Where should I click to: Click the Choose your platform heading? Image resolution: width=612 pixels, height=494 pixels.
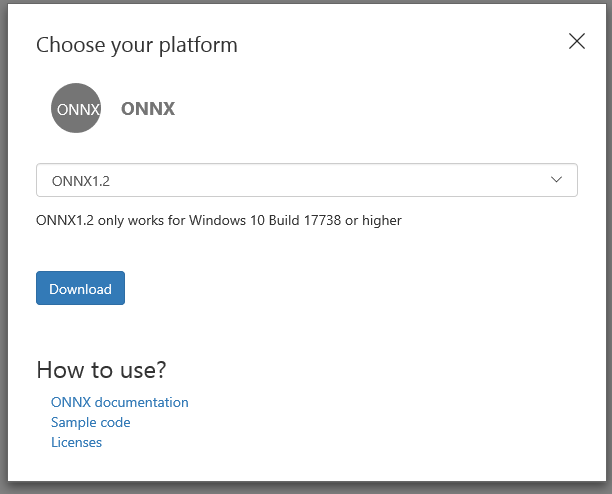tap(137, 45)
